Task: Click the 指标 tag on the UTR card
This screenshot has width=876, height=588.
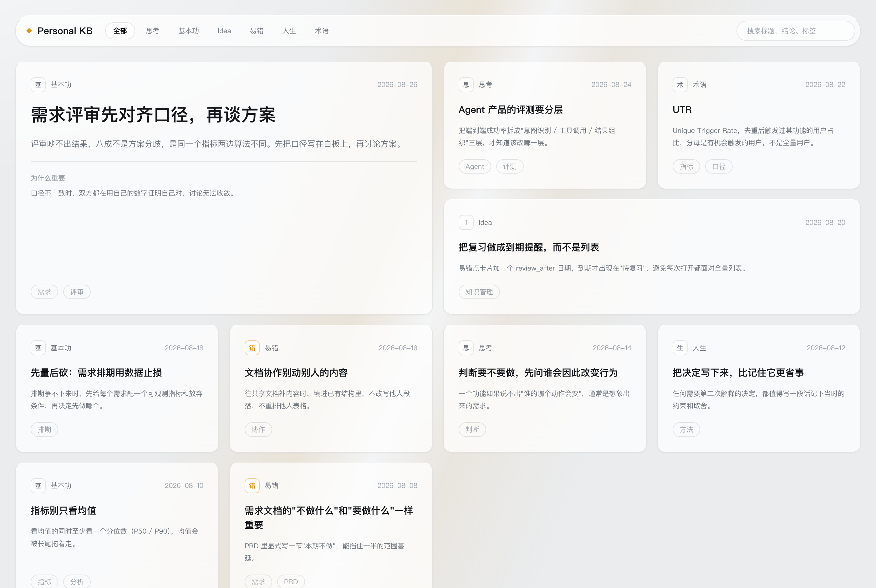Action: pyautogui.click(x=686, y=166)
